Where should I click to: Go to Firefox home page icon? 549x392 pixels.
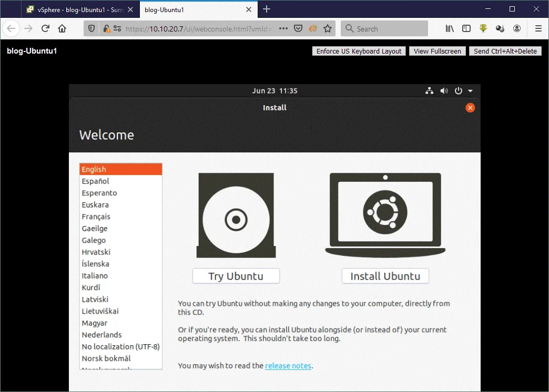[x=62, y=29]
